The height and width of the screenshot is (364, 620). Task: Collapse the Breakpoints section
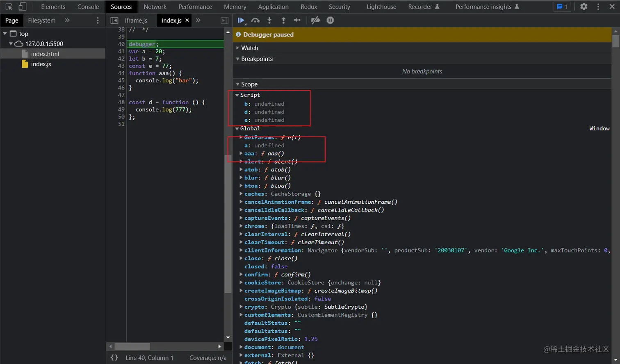tap(257, 59)
